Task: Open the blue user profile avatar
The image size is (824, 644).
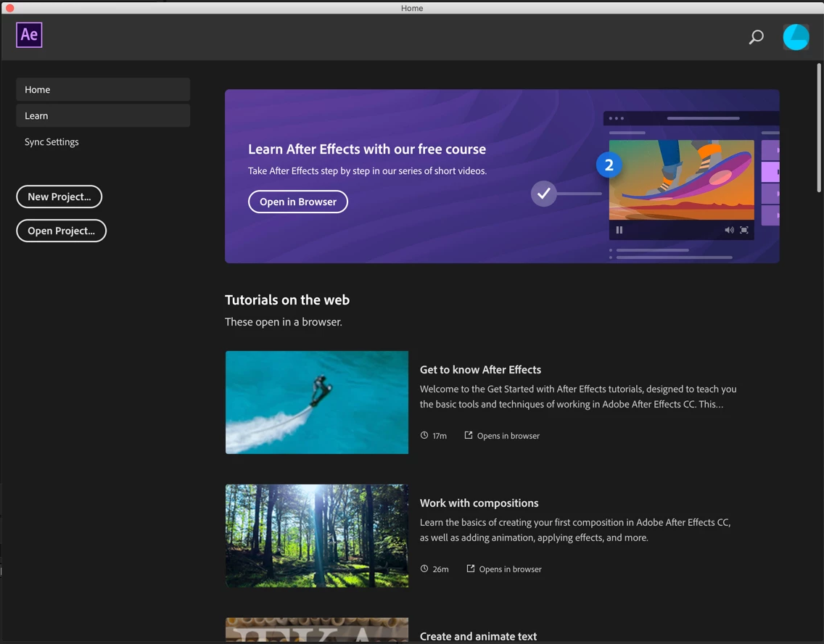Action: [x=796, y=37]
